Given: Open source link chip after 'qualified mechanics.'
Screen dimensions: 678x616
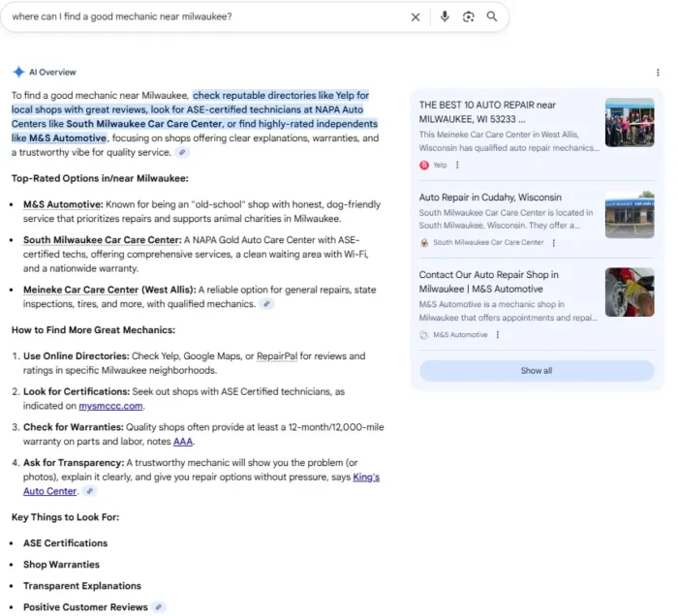Looking at the screenshot, I should (x=266, y=304).
